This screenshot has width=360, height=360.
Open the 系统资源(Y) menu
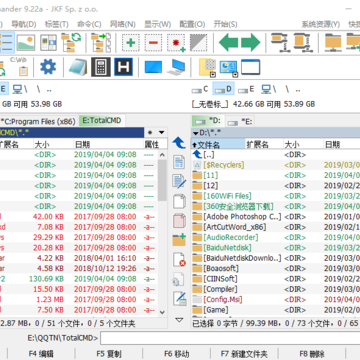click(321, 24)
